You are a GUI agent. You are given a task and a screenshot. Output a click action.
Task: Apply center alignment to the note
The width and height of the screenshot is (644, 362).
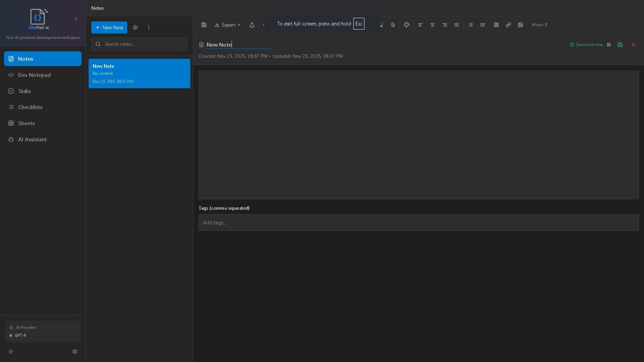click(433, 24)
